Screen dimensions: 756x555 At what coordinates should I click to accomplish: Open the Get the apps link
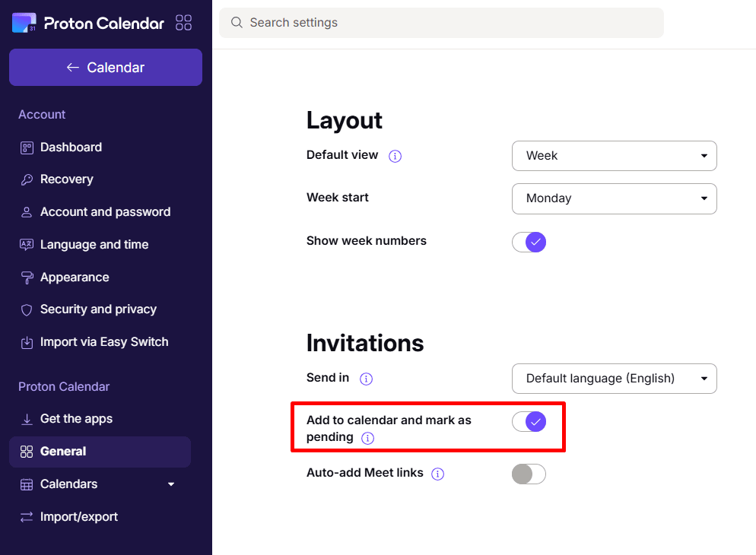[x=76, y=419]
